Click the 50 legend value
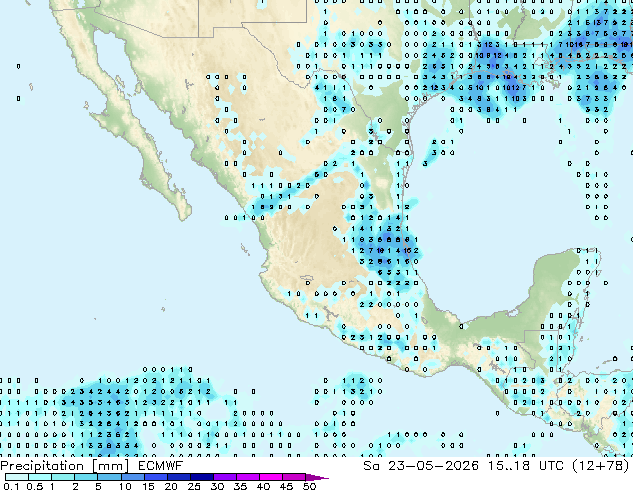This screenshot has height=490, width=634. click(309, 486)
